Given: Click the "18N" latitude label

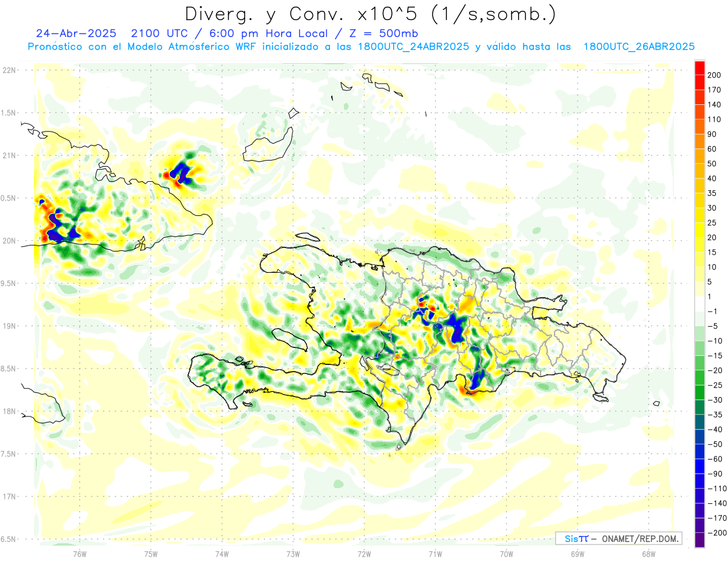Looking at the screenshot, I should [9, 411].
